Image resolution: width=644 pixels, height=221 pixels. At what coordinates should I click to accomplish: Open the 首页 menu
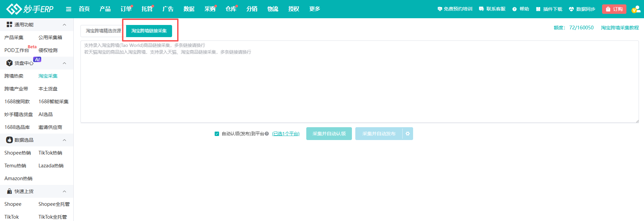(84, 9)
